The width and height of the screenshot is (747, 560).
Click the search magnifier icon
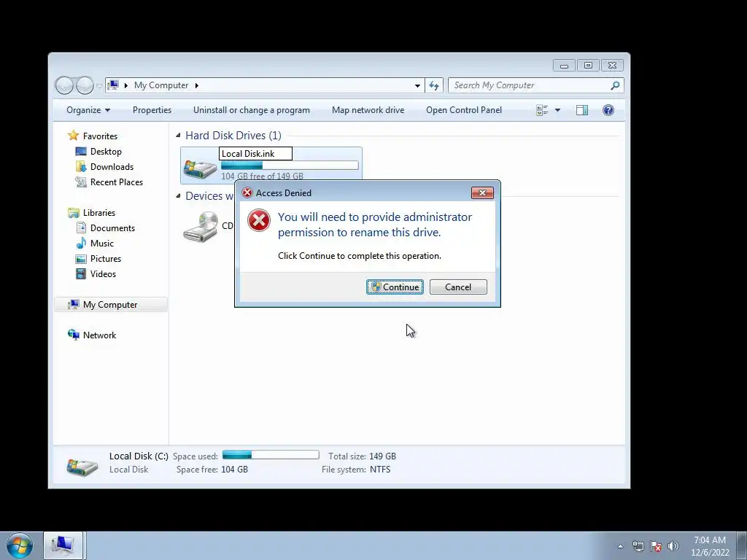[x=615, y=85]
